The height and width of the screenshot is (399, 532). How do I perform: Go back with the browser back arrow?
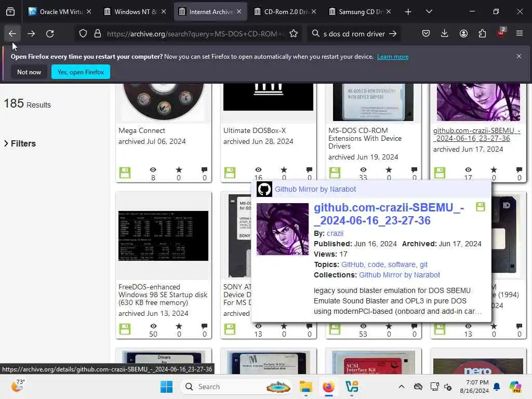pyautogui.click(x=12, y=34)
